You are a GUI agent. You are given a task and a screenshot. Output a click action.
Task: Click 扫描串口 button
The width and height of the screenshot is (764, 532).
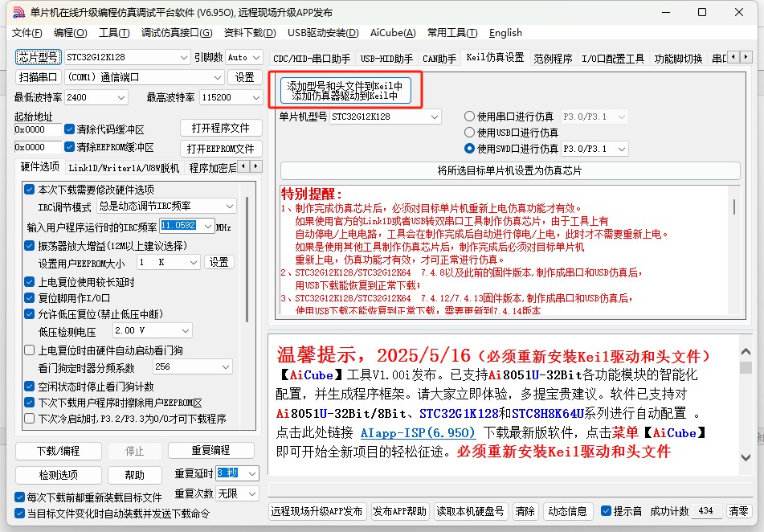click(x=39, y=77)
